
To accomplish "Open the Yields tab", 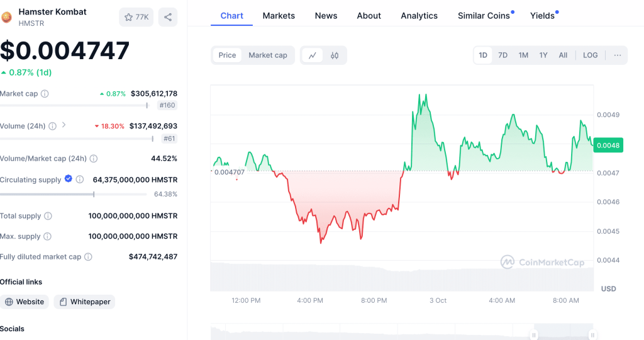I will point(543,16).
